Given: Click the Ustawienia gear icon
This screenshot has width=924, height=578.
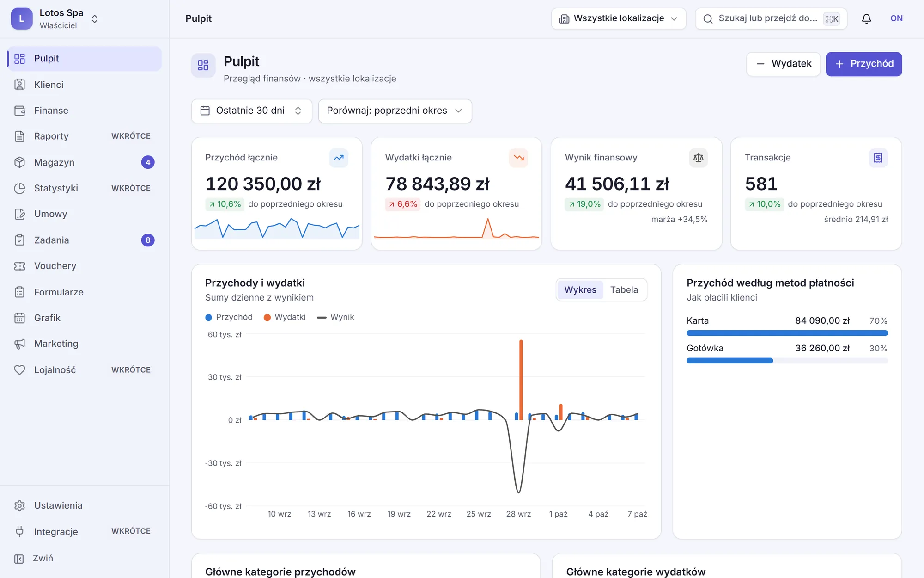Looking at the screenshot, I should (19, 506).
